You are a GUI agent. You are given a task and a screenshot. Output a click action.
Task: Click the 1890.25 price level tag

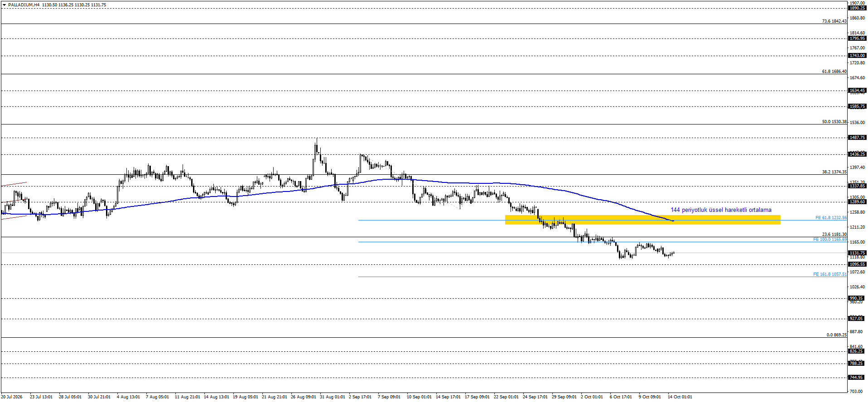pos(857,8)
